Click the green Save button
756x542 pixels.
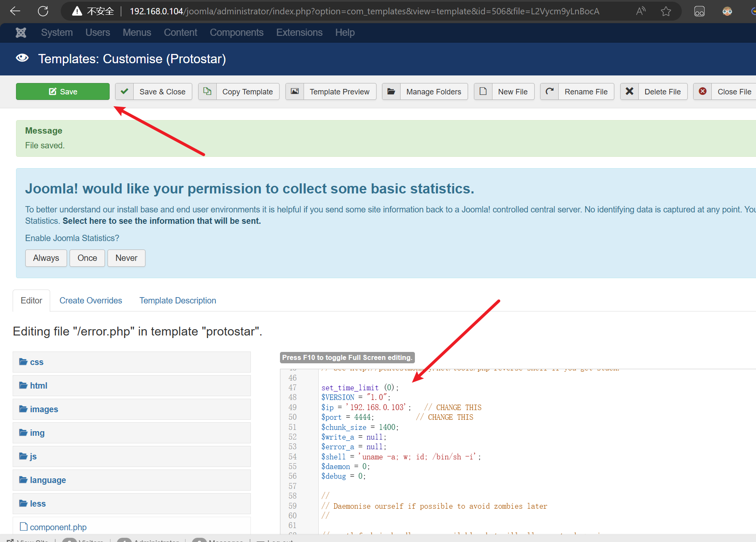(63, 91)
